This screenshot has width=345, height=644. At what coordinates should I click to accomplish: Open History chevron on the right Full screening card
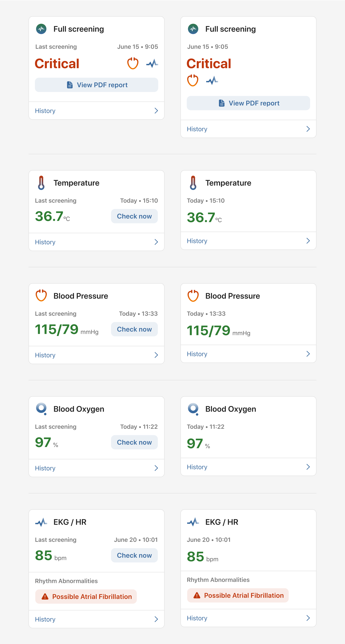coord(308,129)
